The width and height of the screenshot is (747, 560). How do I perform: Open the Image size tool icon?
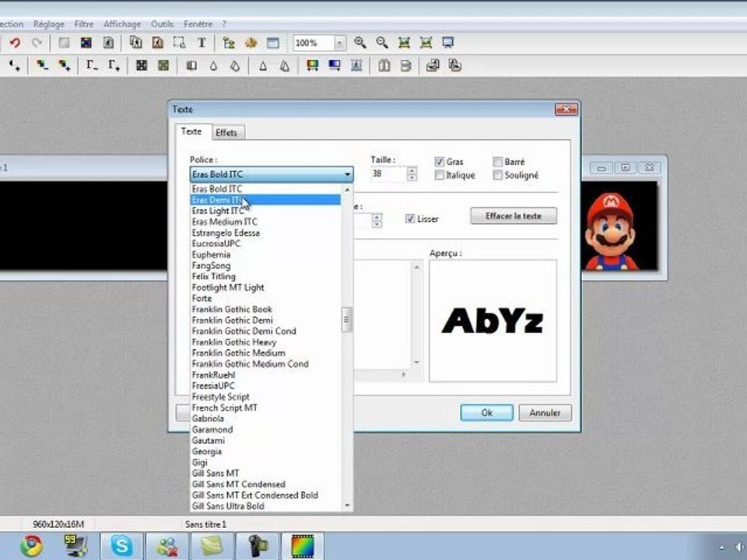click(135, 43)
